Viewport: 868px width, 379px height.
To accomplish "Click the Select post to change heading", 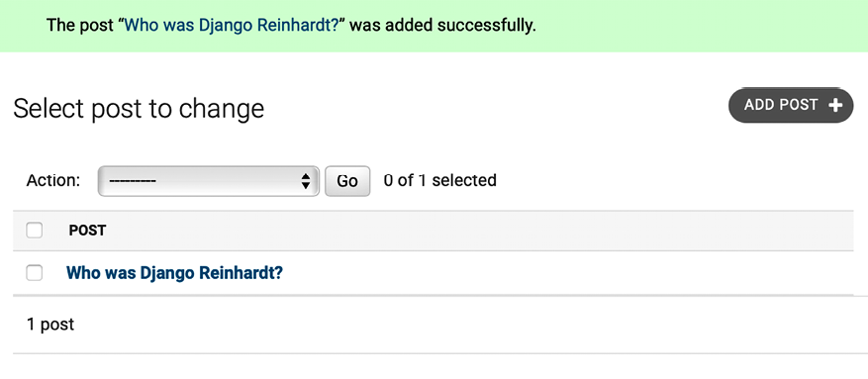I will 139,109.
